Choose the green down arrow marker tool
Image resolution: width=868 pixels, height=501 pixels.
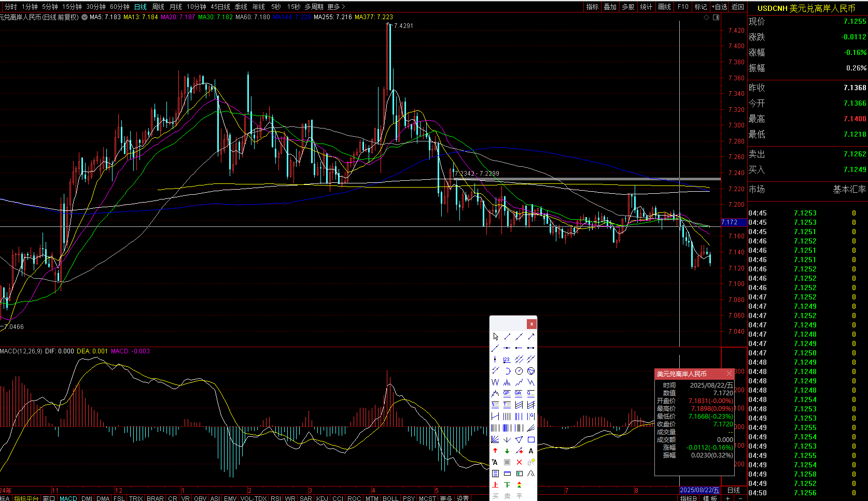pyautogui.click(x=507, y=451)
